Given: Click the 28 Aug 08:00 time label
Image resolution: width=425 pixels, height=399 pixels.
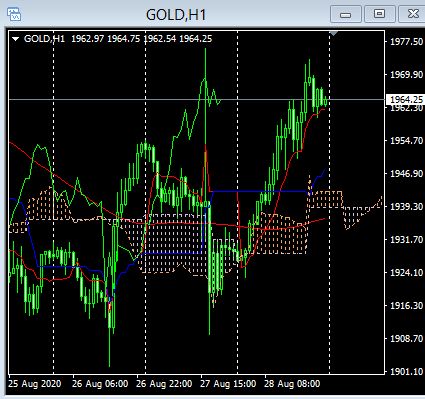Looking at the screenshot, I should [x=292, y=383].
